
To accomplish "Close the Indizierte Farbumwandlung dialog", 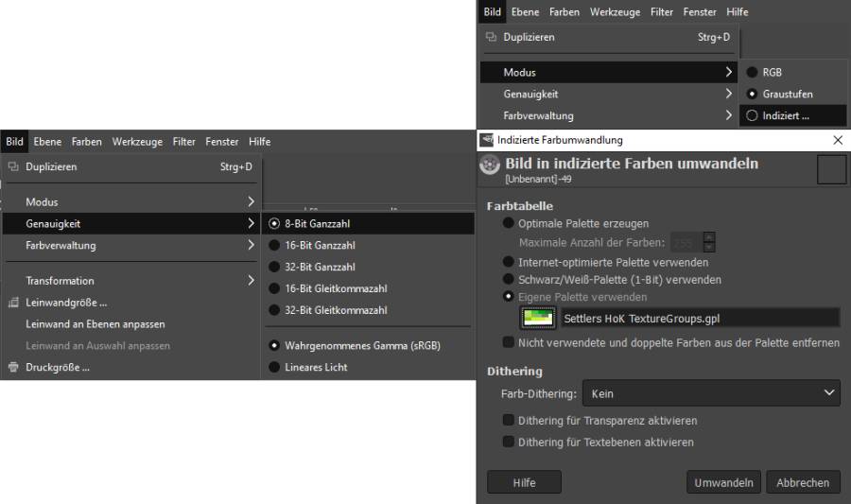I will pos(837,140).
